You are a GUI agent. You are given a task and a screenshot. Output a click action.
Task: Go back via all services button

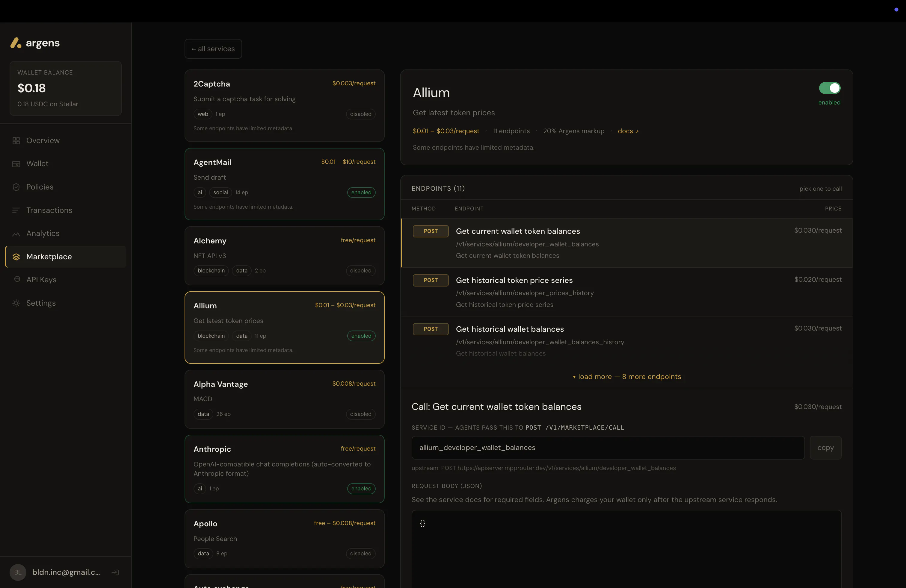point(213,49)
